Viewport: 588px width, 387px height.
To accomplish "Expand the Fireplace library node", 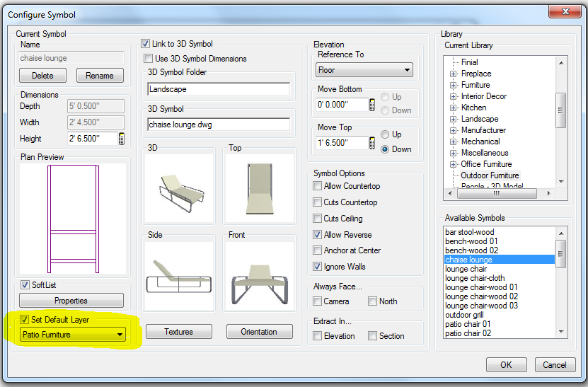I will (x=453, y=74).
